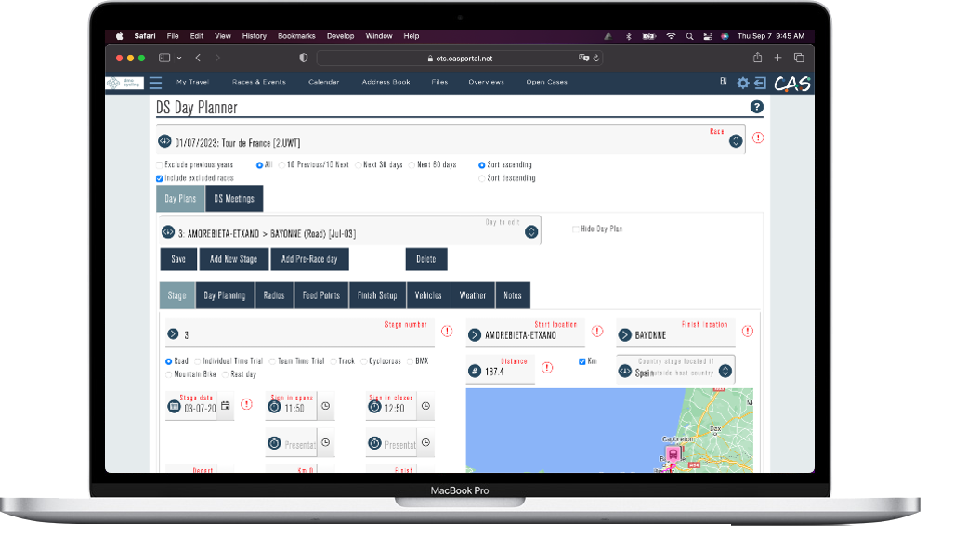Toggle Exclude previous years checkbox
The image size is (980, 536).
coord(160,165)
